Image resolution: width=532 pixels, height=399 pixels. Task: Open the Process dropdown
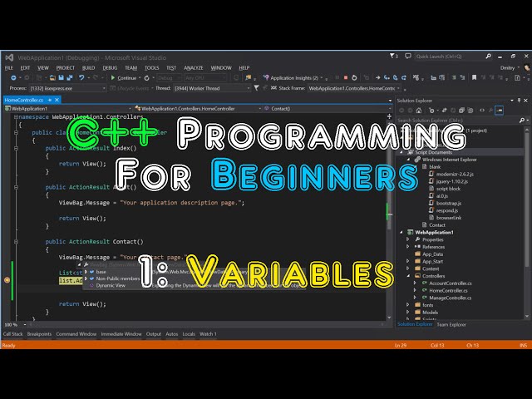pyautogui.click(x=67, y=88)
